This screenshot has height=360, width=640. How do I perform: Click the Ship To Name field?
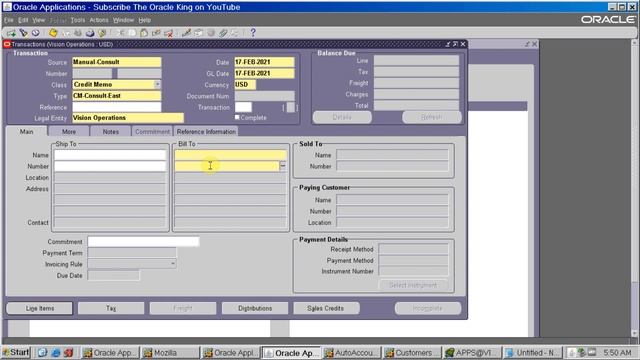coord(110,155)
